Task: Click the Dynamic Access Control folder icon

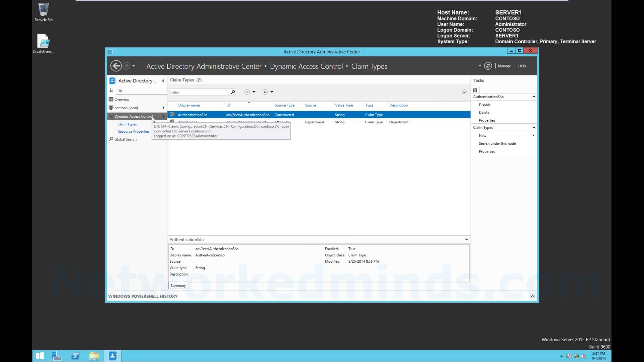Action: coord(111,116)
